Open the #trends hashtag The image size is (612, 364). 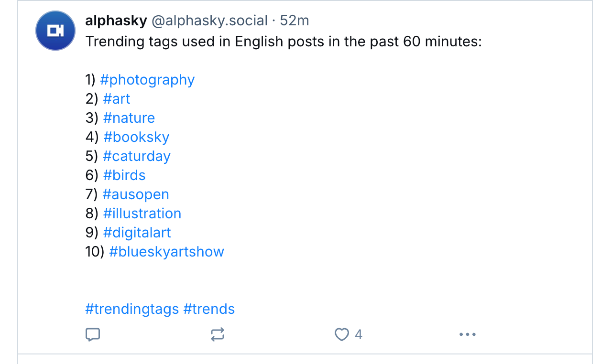pyautogui.click(x=209, y=309)
